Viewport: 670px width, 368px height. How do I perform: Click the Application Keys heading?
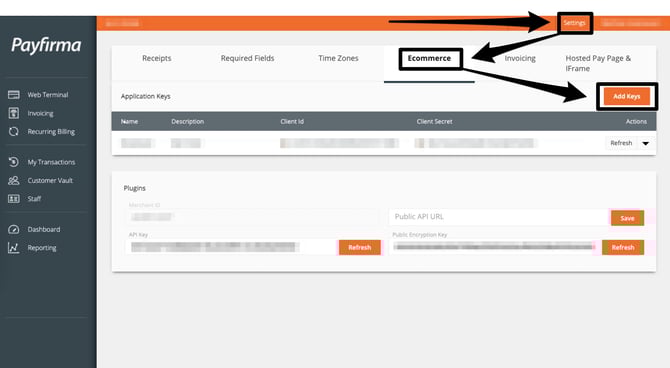click(x=146, y=96)
